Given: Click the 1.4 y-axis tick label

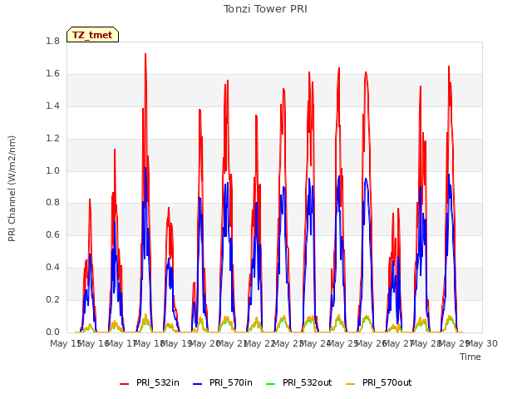Looking at the screenshot, I should click(x=52, y=106).
